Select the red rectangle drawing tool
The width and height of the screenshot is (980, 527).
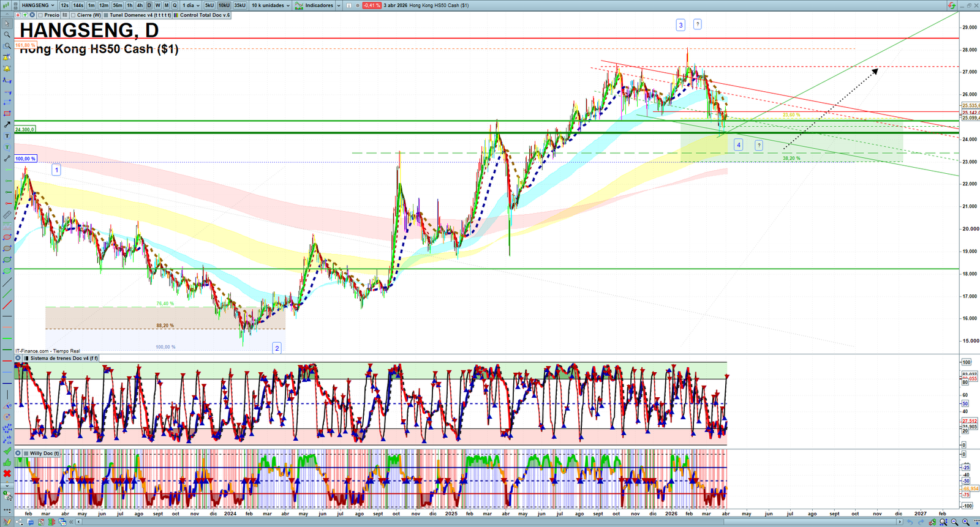pyautogui.click(x=7, y=113)
